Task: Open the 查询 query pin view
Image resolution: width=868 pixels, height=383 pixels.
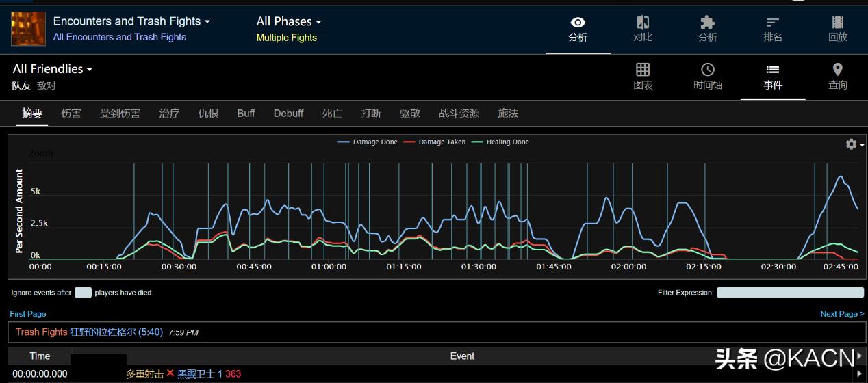Action: [837, 77]
